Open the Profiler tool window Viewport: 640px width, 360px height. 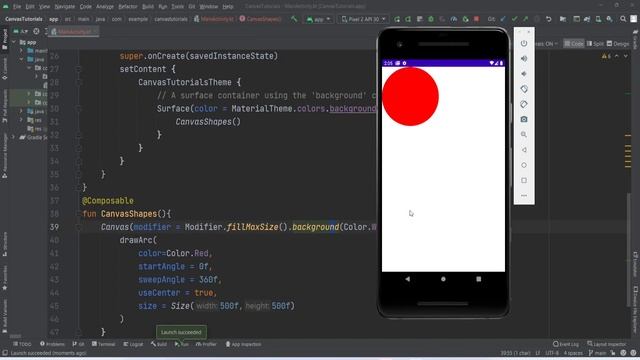206,344
